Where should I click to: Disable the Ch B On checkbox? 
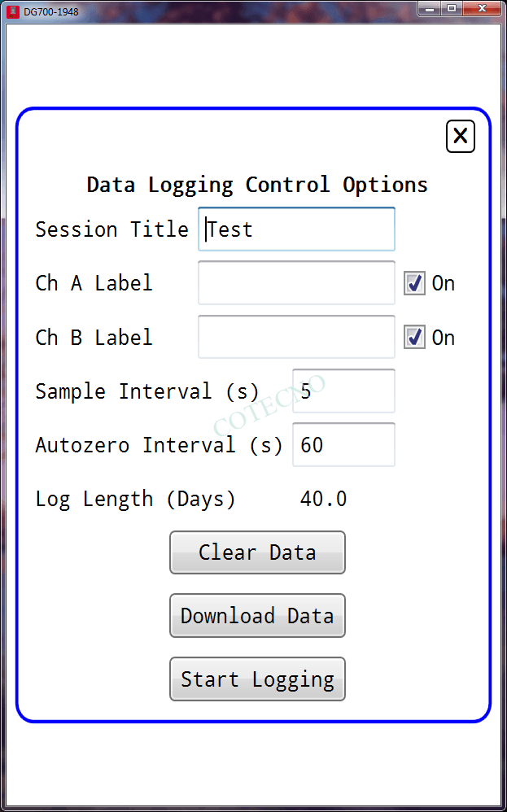(415, 338)
